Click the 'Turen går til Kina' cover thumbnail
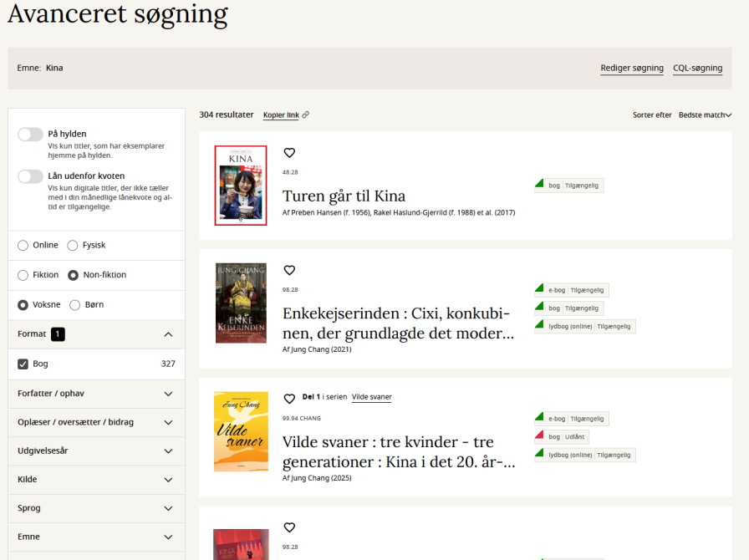Image resolution: width=749 pixels, height=560 pixels. coord(241,186)
